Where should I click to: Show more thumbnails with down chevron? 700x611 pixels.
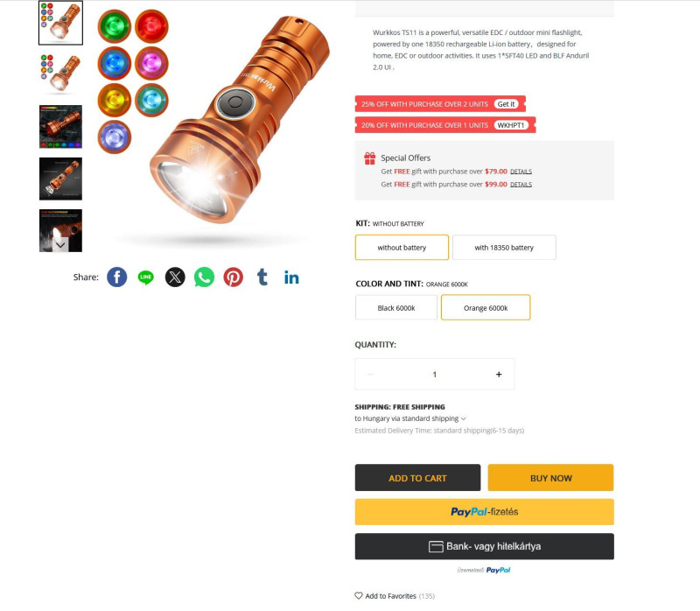click(60, 245)
